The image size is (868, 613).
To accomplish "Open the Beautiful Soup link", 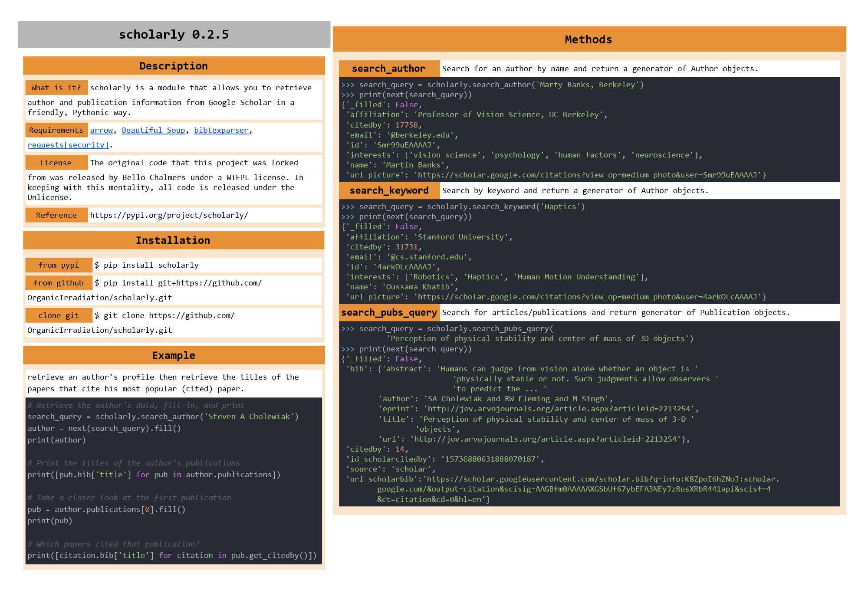I will pyautogui.click(x=153, y=130).
